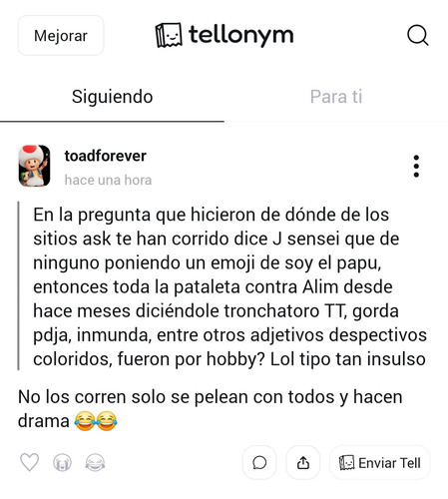Switch to the Para ti tab
Screen dimensions: 448x499
336,97
